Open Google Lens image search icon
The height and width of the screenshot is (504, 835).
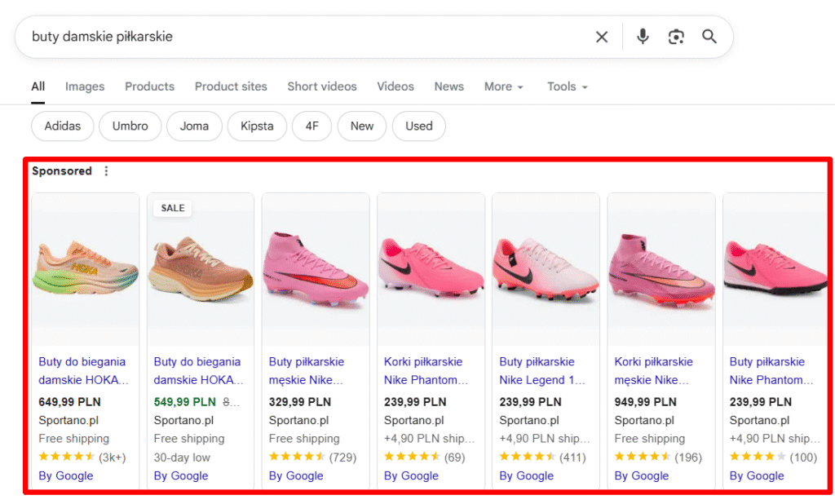point(676,37)
